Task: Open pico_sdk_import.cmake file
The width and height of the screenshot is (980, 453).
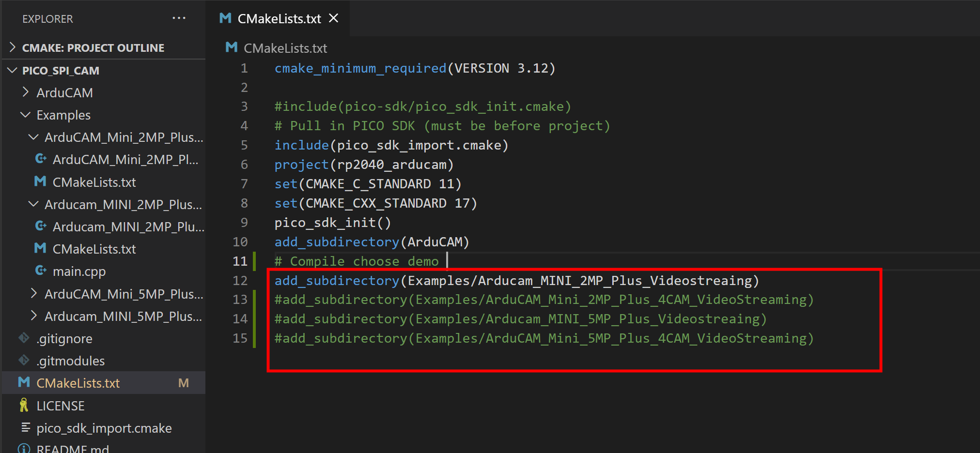Action: click(x=104, y=428)
